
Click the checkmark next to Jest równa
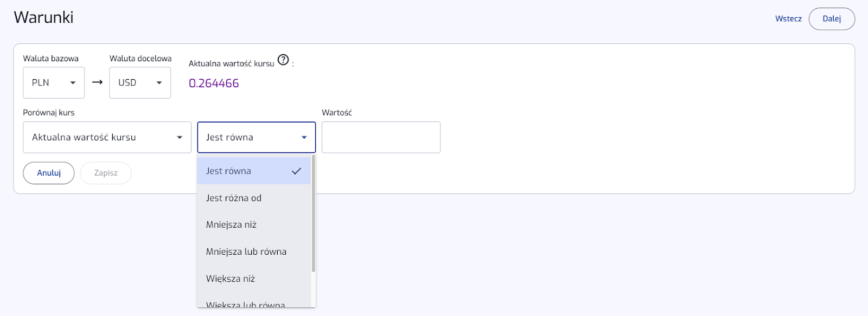click(296, 171)
